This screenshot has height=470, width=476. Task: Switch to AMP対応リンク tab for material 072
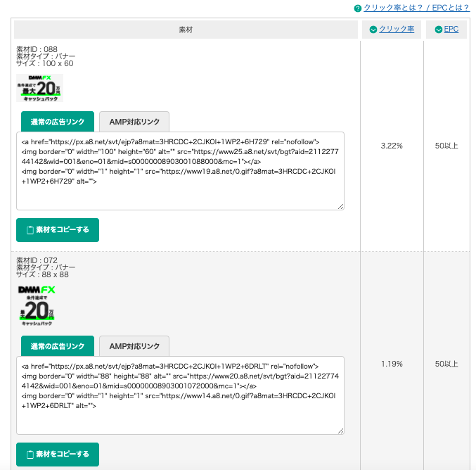pyautogui.click(x=134, y=346)
